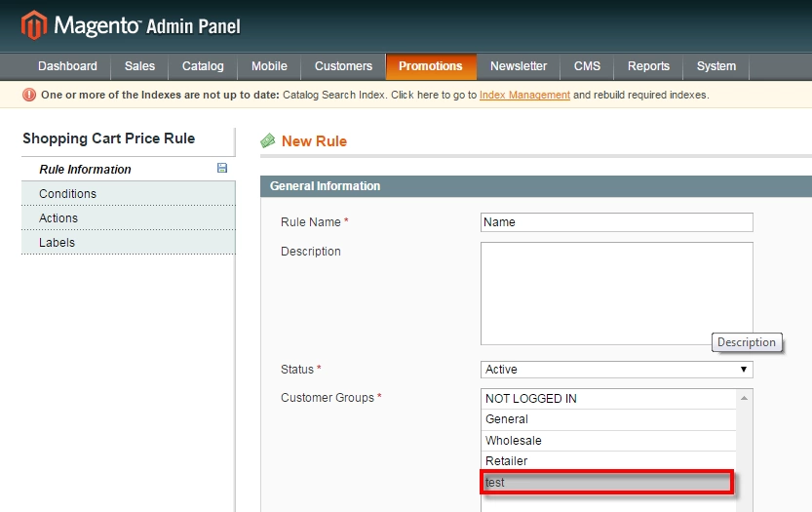Screen dimensions: 812x512
Task: Select General customer group
Action: coord(608,419)
